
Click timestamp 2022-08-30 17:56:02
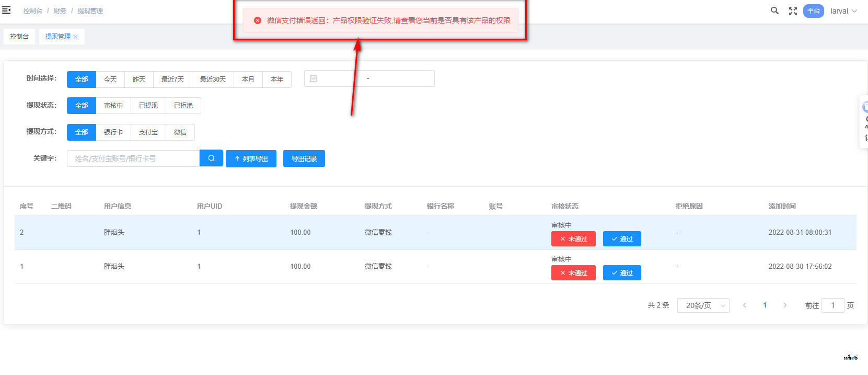coord(800,266)
